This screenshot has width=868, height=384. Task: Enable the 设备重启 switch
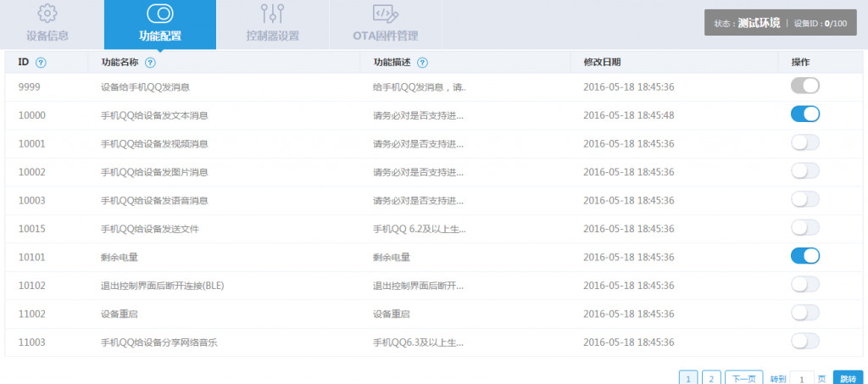(x=805, y=313)
